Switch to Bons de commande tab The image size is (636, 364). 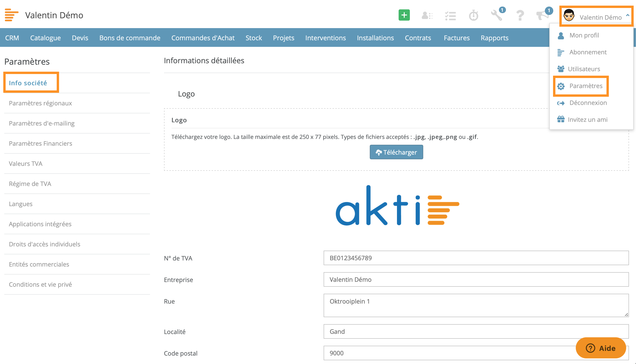pos(130,38)
